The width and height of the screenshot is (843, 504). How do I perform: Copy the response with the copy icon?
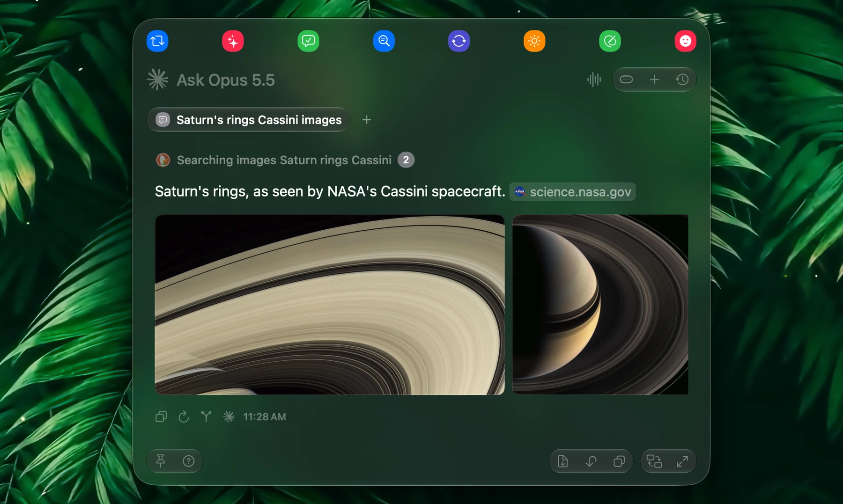click(161, 416)
